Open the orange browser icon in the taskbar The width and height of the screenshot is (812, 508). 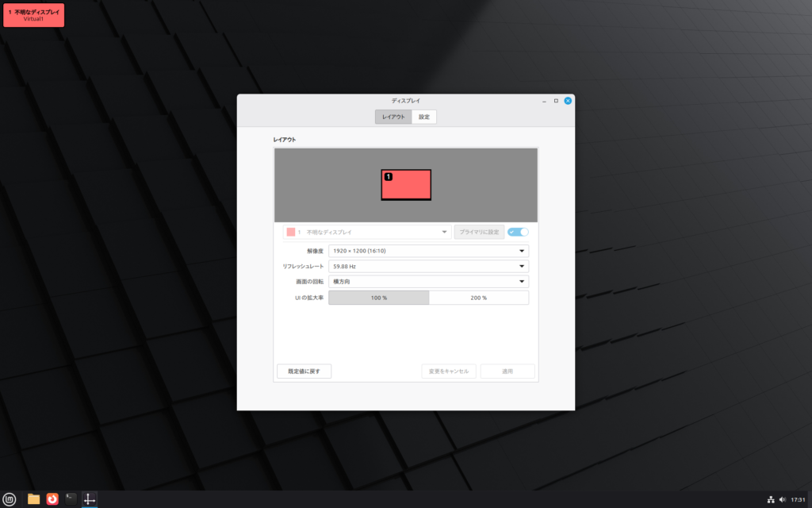[x=52, y=499]
